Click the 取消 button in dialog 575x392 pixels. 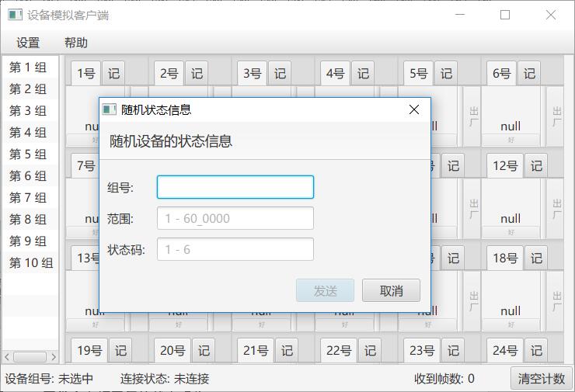[392, 290]
